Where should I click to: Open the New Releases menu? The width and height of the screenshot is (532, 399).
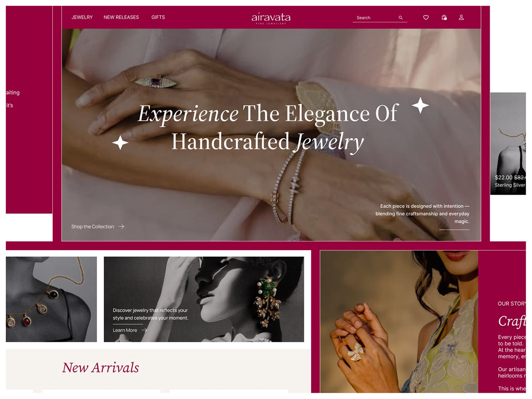(x=121, y=17)
